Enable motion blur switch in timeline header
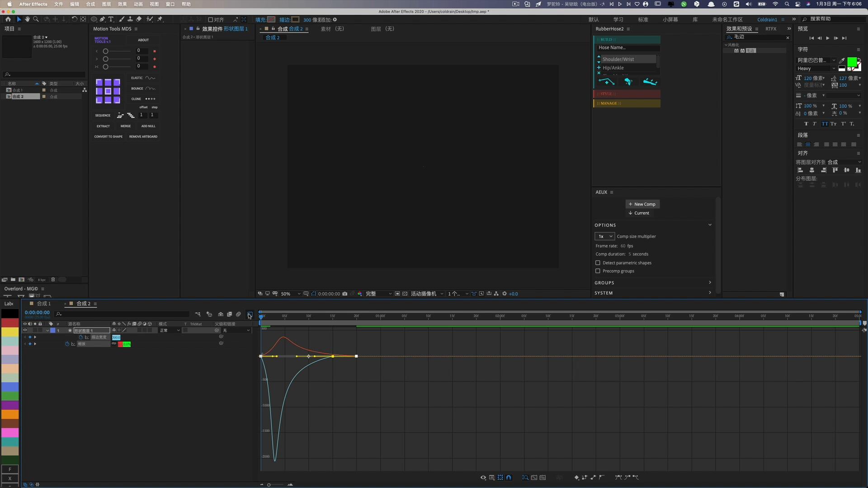Image resolution: width=868 pixels, height=488 pixels. [x=238, y=314]
